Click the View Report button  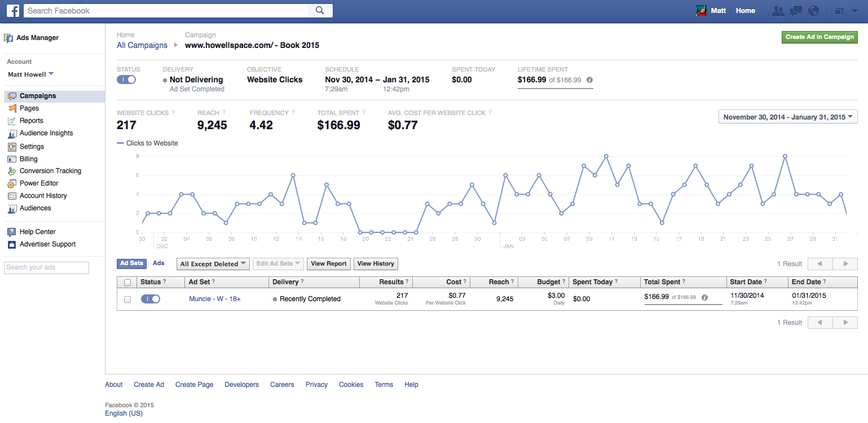pyautogui.click(x=329, y=264)
